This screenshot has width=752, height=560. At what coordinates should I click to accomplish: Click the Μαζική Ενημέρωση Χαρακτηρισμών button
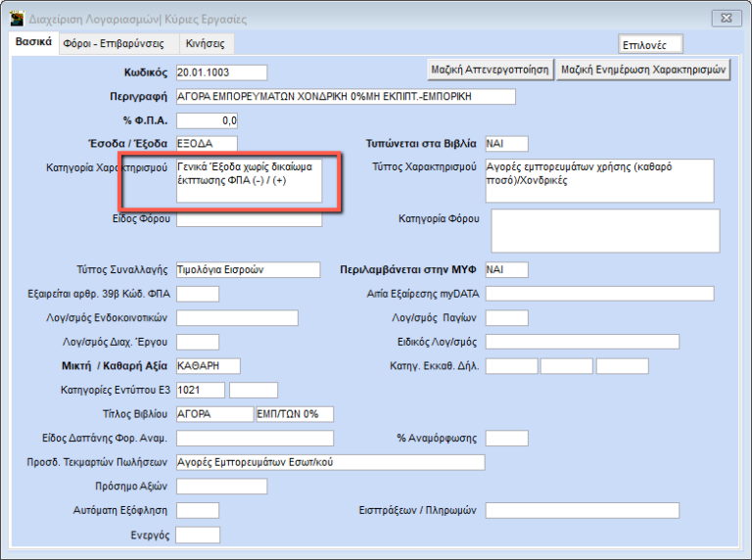point(644,70)
